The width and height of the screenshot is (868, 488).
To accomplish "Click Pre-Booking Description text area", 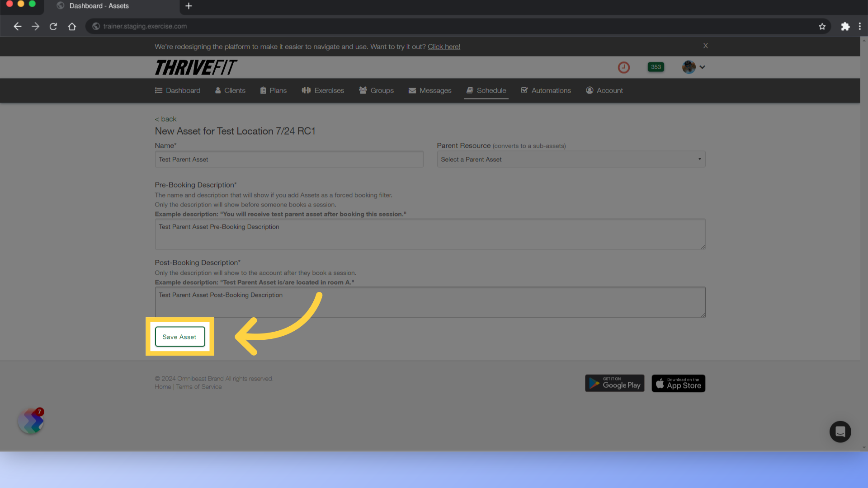I will (x=430, y=234).
